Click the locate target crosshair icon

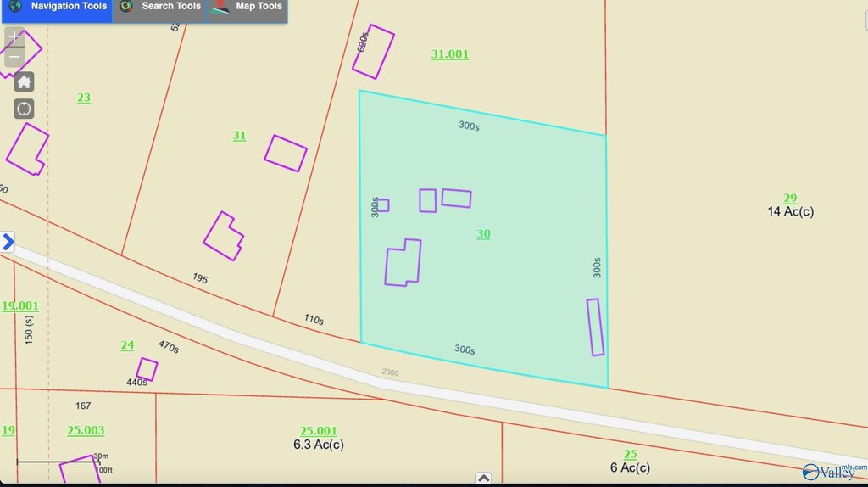click(x=24, y=109)
